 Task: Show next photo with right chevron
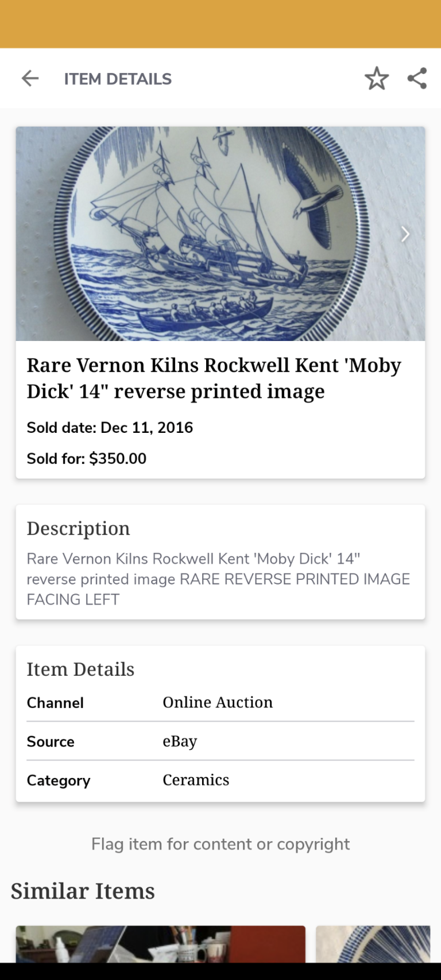tap(405, 234)
